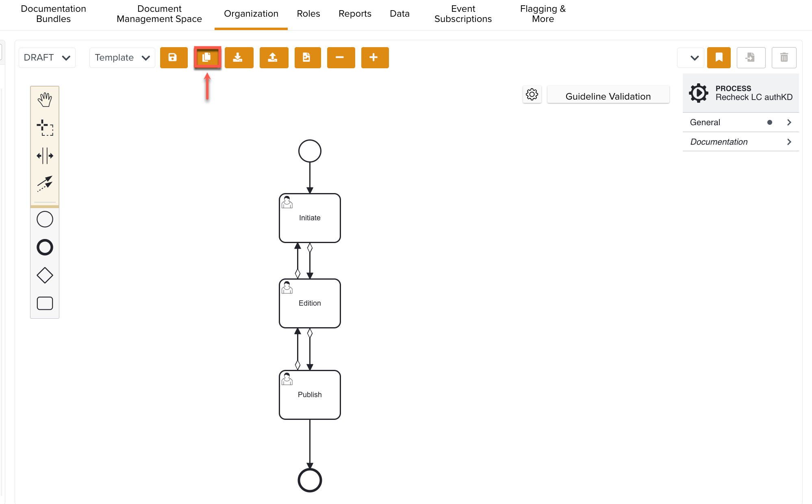Viewport: 812px width, 504px height.
Task: Expand the General properties row
Action: click(x=740, y=122)
